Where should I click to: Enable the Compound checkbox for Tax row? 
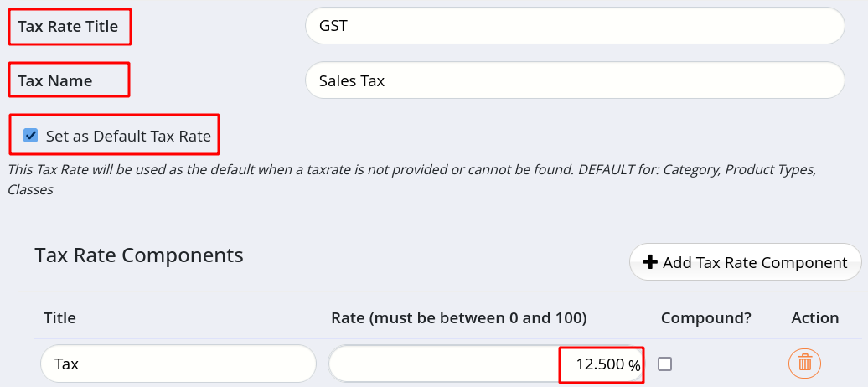pyautogui.click(x=665, y=364)
